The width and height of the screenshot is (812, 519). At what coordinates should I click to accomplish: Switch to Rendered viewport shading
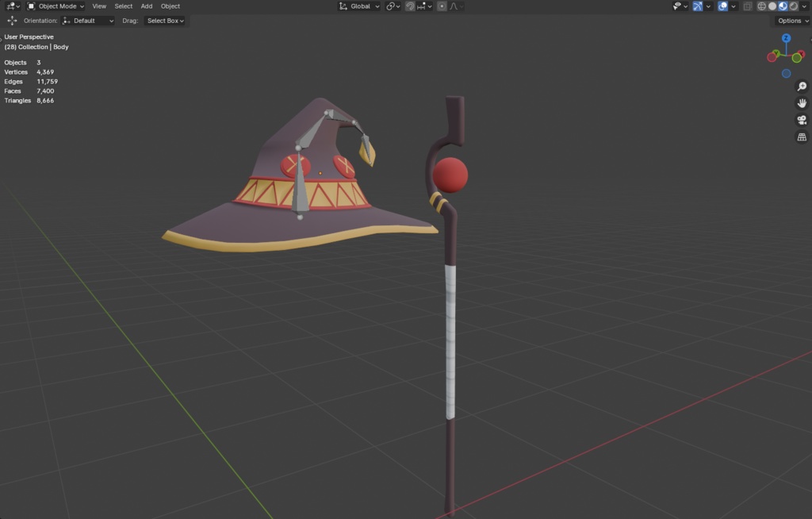point(793,6)
